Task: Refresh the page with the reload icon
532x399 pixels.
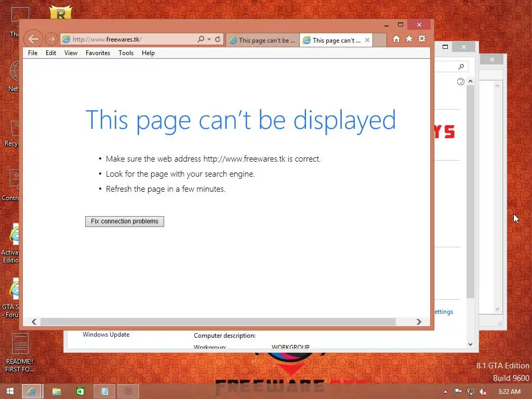Action: pyautogui.click(x=218, y=39)
